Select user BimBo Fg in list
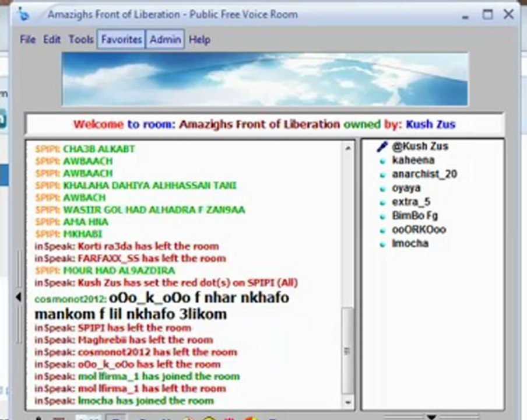 coord(414,216)
